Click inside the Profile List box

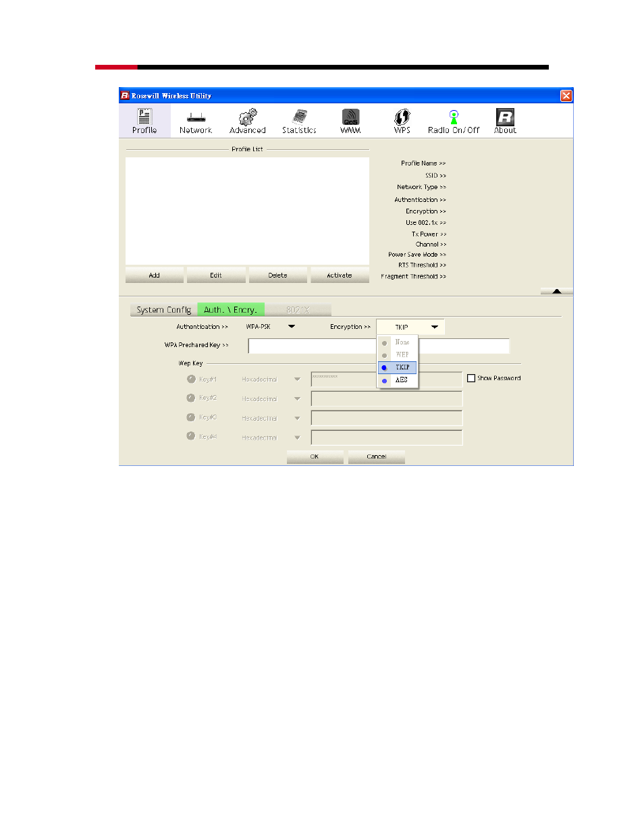pos(247,211)
